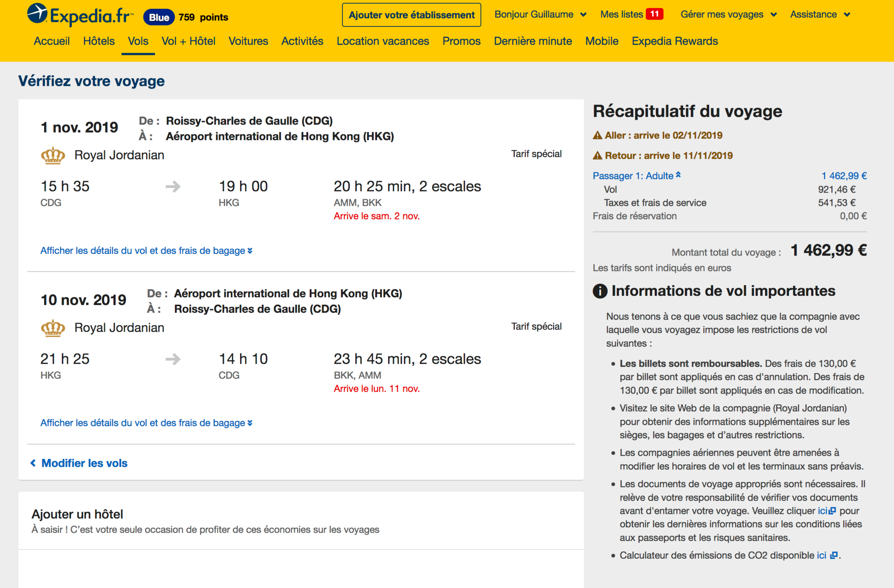Viewport: 894px width, 588px height.
Task: Expand the Gérer mes voyages menu
Action: coord(729,14)
